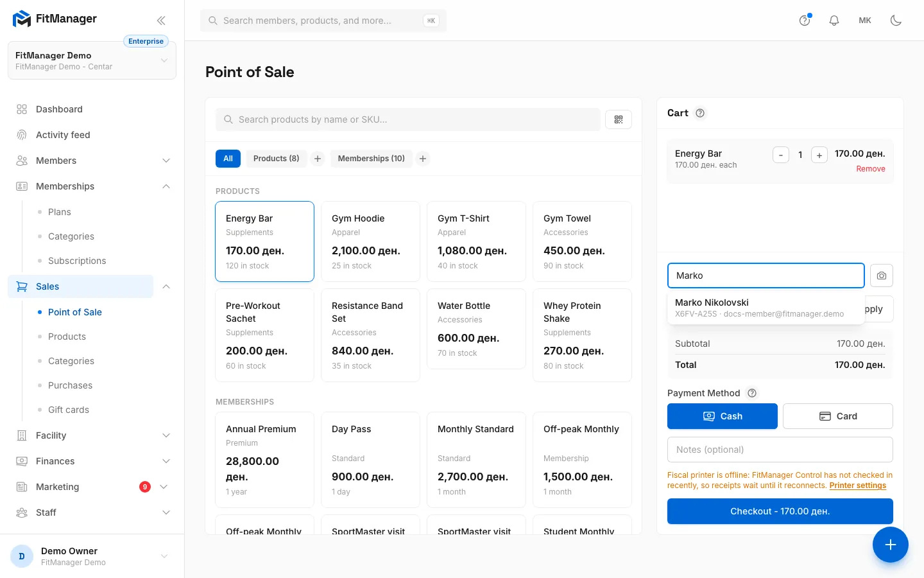
Task: Toggle dark mode moon icon
Action: click(x=896, y=21)
